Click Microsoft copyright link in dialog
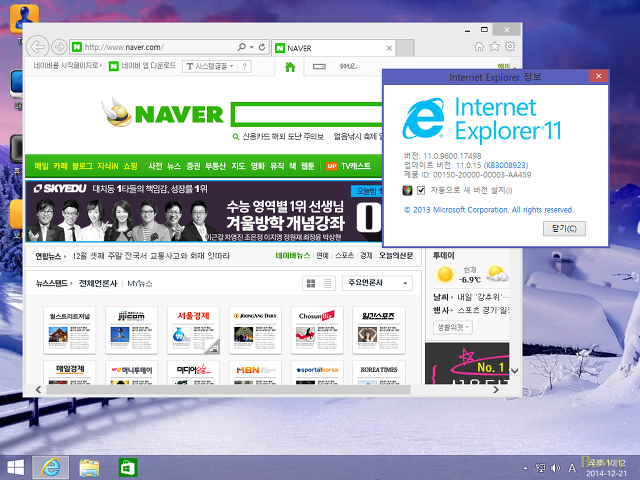The height and width of the screenshot is (480, 640). pyautogui.click(x=489, y=210)
